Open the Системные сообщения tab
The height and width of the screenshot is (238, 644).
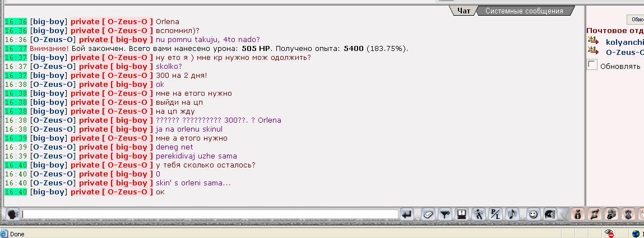524,11
